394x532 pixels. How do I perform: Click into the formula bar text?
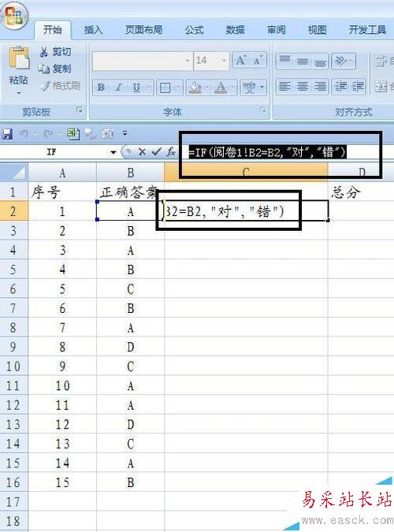pos(267,152)
